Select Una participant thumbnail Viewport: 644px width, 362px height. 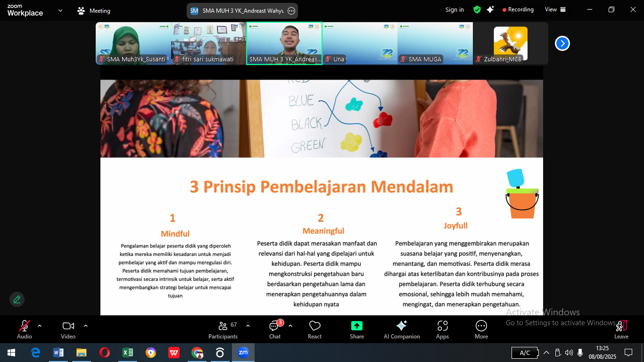[360, 43]
